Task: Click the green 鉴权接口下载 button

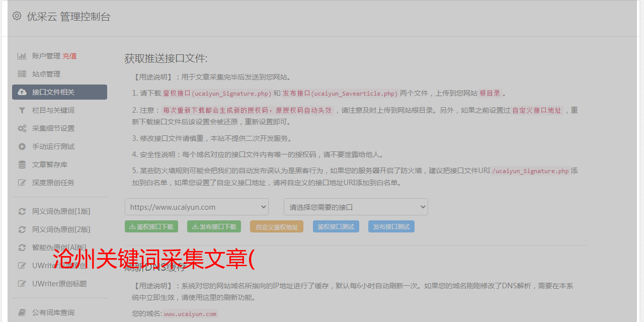Action: (151, 226)
